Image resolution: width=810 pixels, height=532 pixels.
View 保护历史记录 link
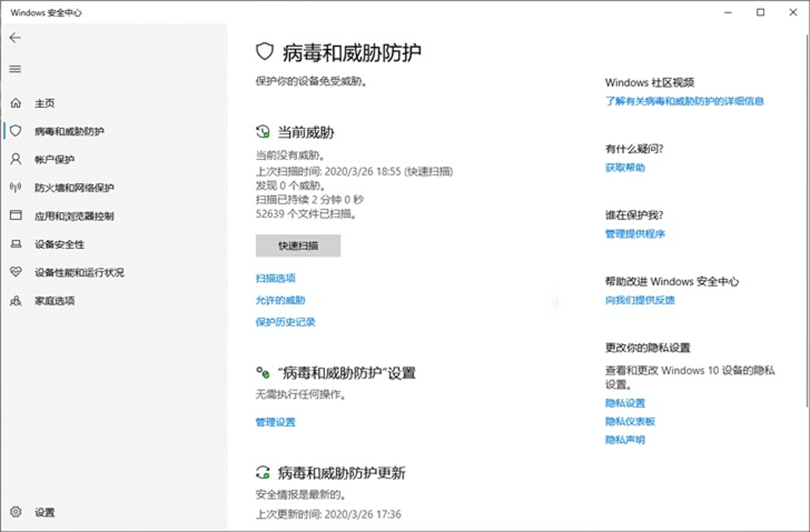point(285,322)
